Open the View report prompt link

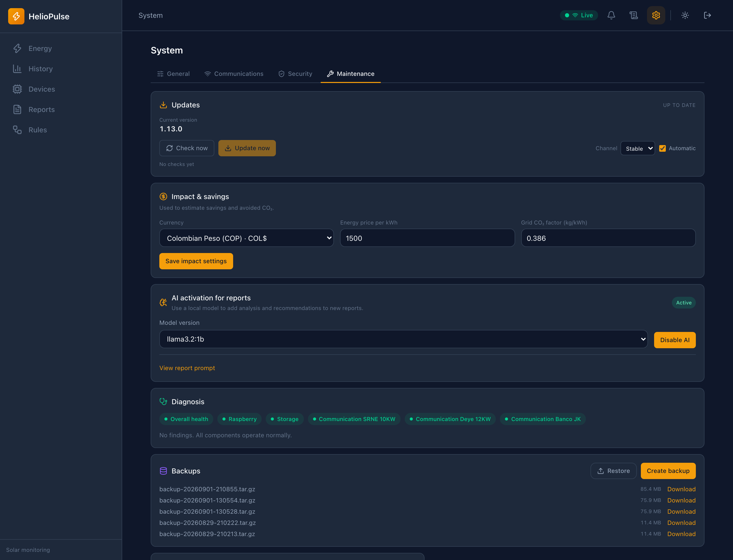[187, 368]
